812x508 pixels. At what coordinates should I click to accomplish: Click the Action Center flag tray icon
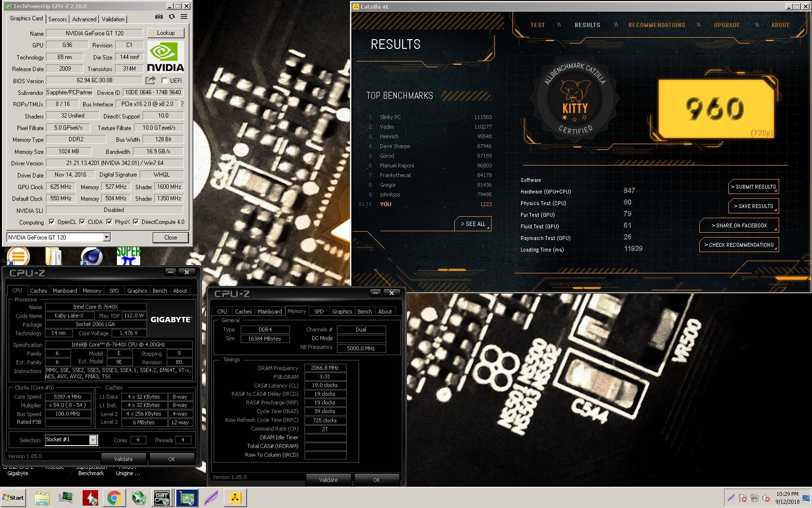click(743, 498)
